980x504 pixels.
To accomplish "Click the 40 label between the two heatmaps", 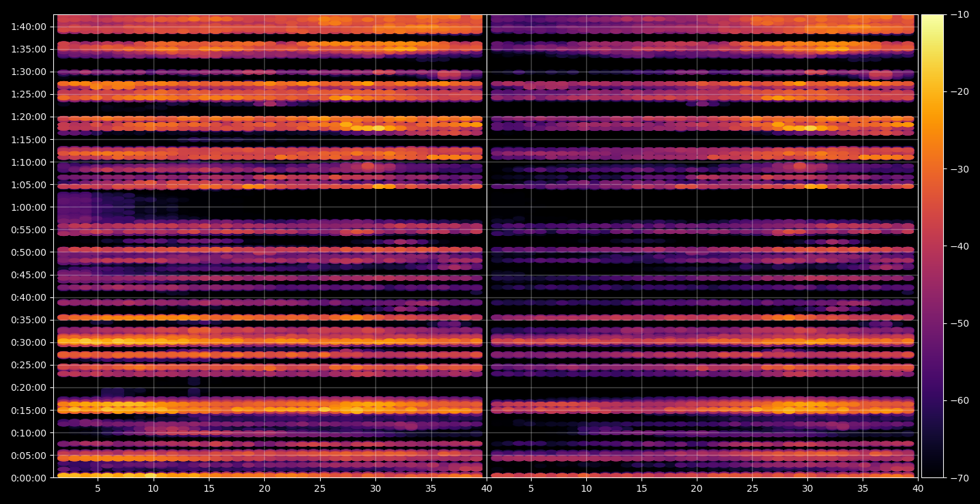I will [487, 488].
